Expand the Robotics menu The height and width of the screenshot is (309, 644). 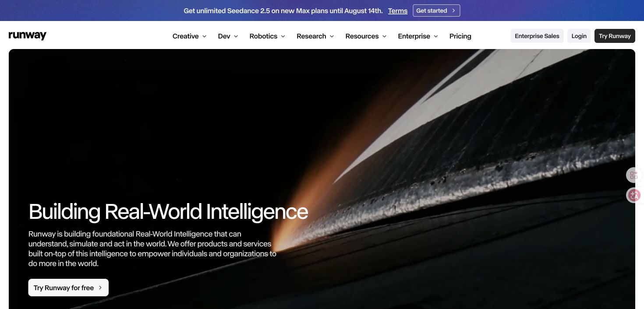point(267,36)
